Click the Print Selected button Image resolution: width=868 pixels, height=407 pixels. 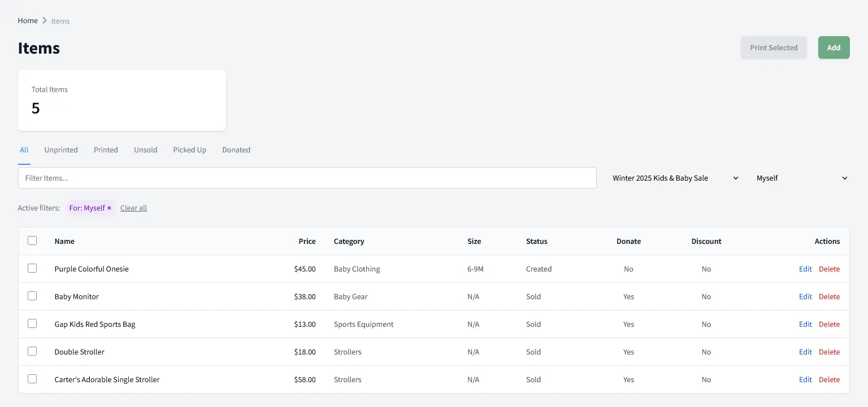pos(774,47)
